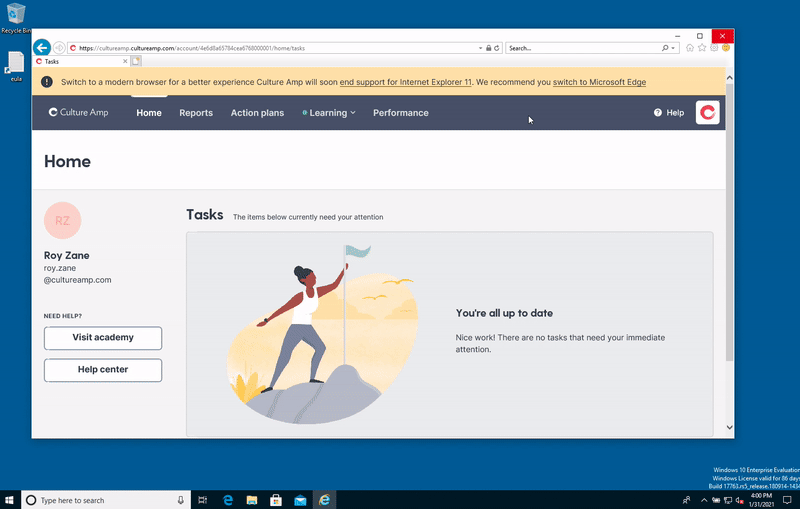The image size is (800, 509).
Task: Open the Reports nav item
Action: click(196, 113)
